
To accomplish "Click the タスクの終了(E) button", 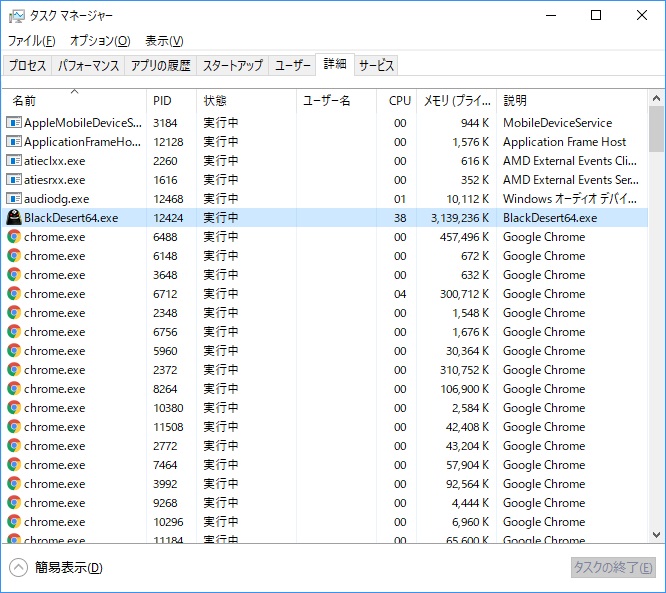I will [613, 568].
